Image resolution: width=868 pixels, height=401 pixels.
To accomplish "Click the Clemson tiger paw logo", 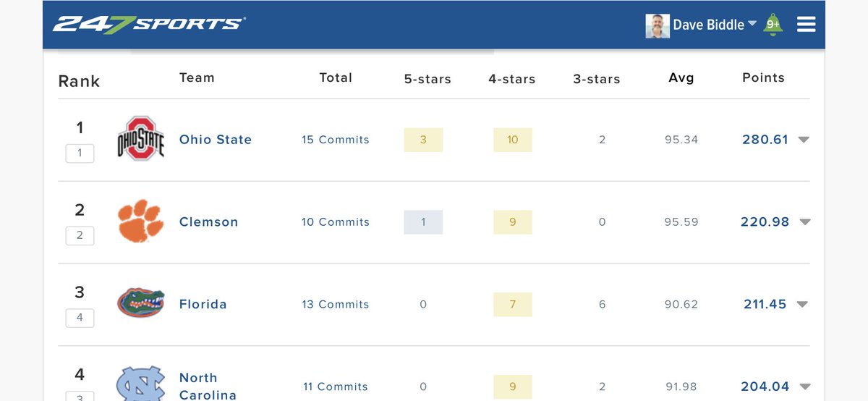I will click(141, 221).
